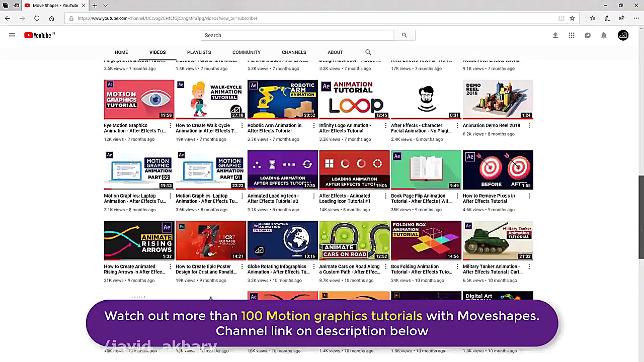The width and height of the screenshot is (644, 362).
Task: Open Animate Cars on Road Along a Custom Path title
Action: point(350,269)
